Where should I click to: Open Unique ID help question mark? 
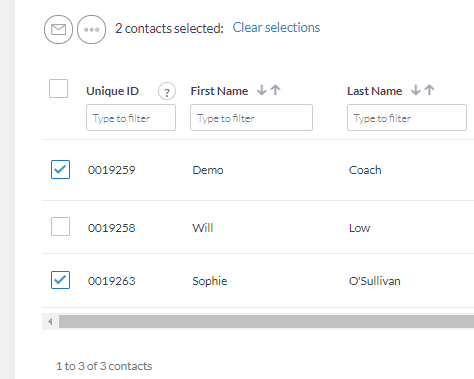coord(167,91)
